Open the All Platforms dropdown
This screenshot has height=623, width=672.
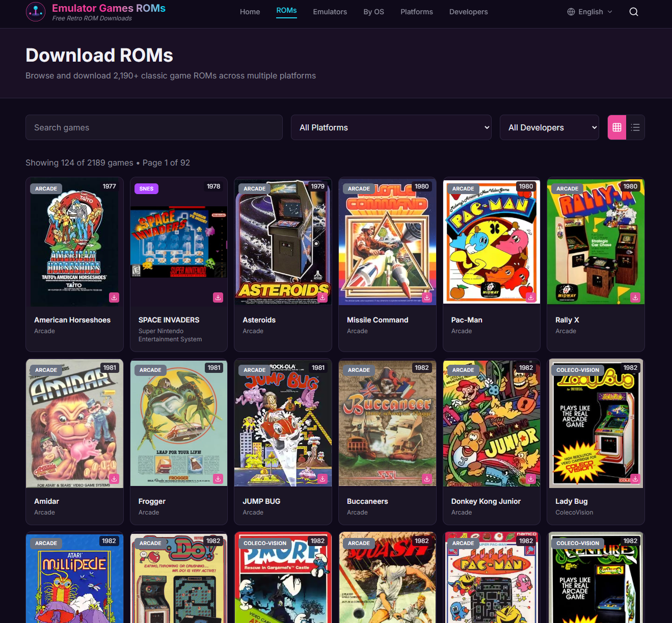(391, 127)
